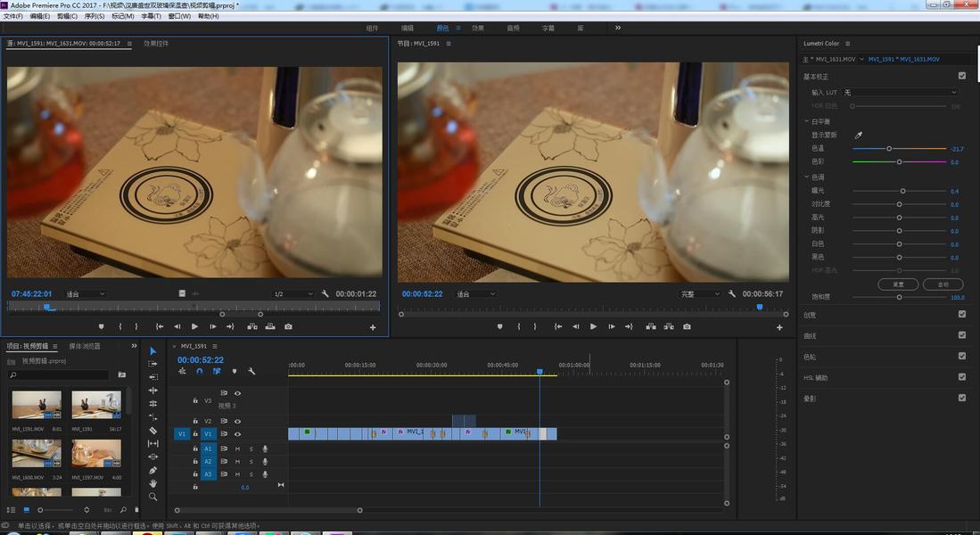
Task: Click the WB selector eyedropper
Action: [x=858, y=135]
